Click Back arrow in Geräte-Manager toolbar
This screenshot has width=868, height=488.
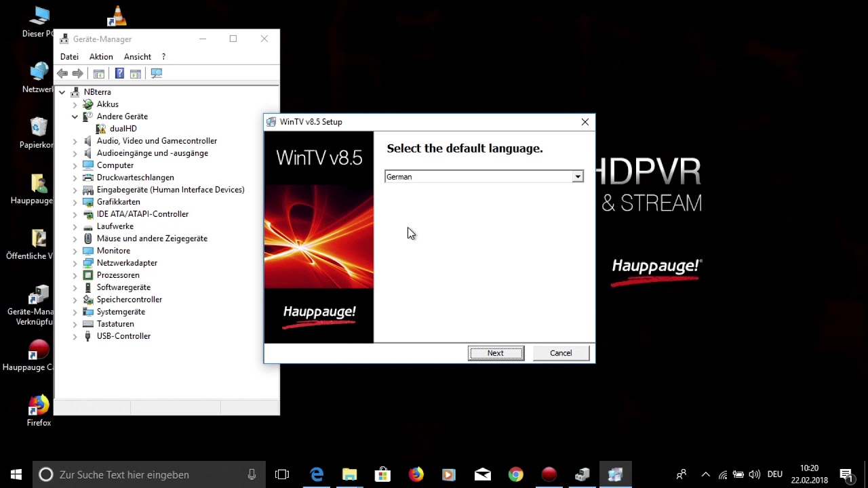pyautogui.click(x=62, y=73)
